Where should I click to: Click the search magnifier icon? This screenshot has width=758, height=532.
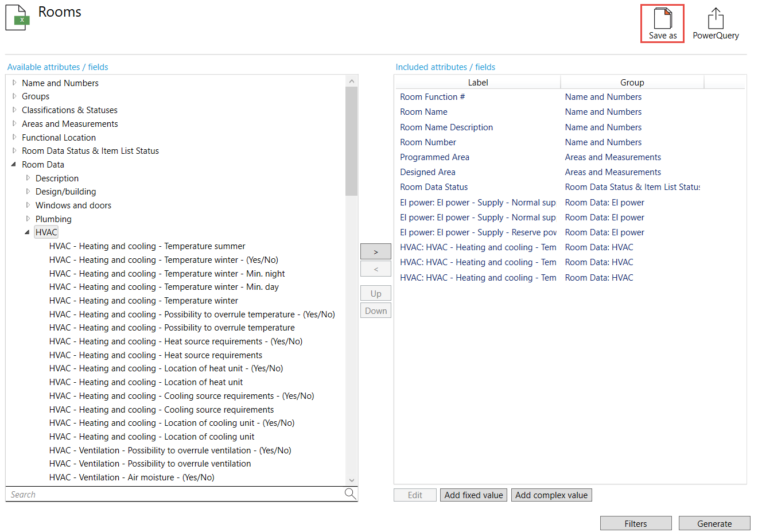350,494
